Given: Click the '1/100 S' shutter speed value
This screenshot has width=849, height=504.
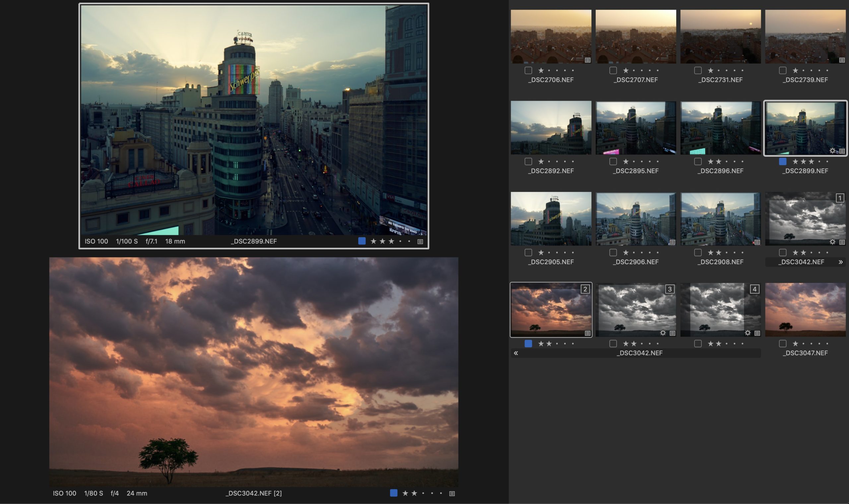Looking at the screenshot, I should click(x=127, y=242).
